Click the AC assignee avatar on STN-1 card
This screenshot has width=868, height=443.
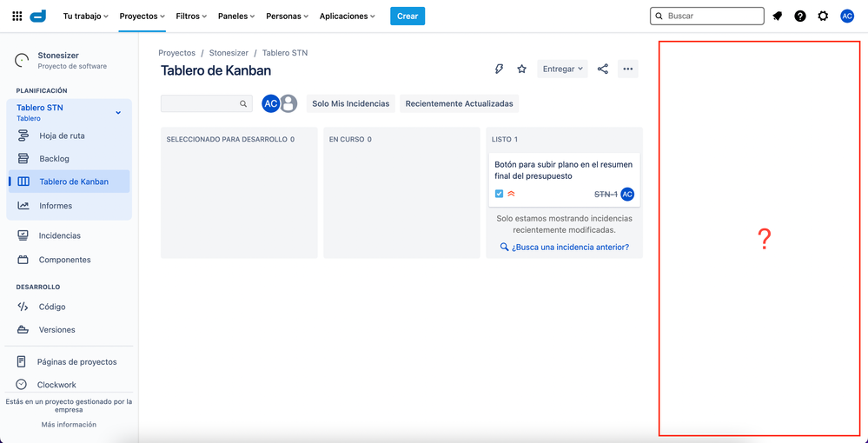coord(627,195)
